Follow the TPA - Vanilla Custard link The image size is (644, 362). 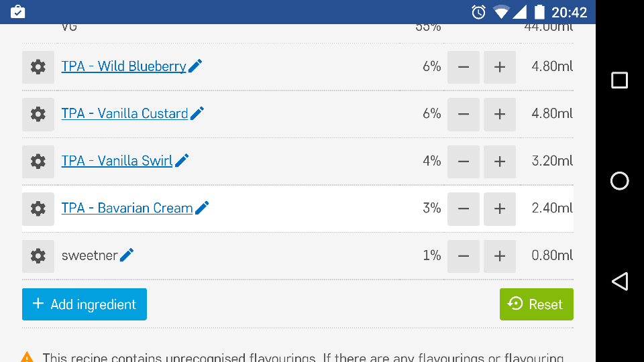[124, 113]
